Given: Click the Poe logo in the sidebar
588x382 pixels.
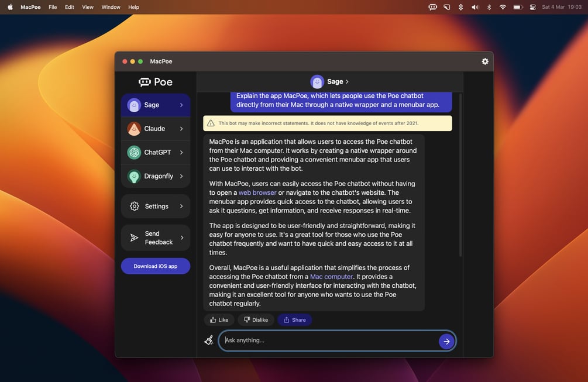Looking at the screenshot, I should click(x=155, y=82).
